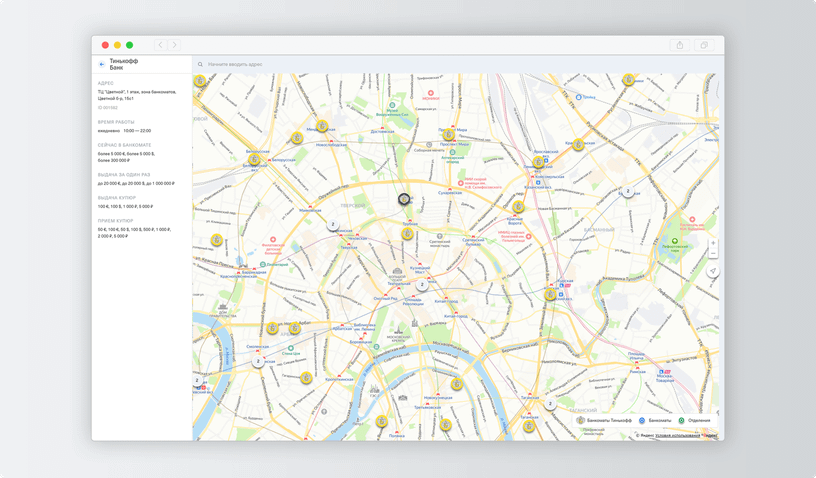Open cluster of 2 near Бауманская
Viewport: 816px width, 478px height.
click(x=628, y=191)
